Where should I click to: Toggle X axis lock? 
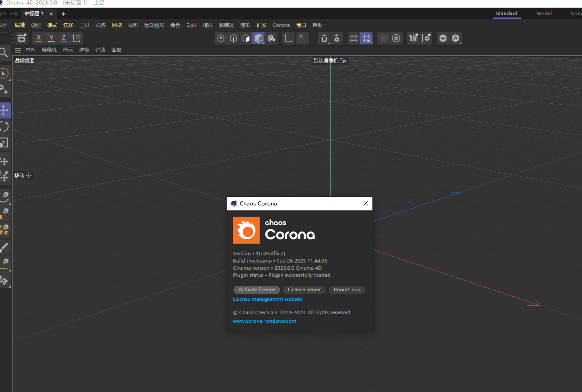click(39, 38)
